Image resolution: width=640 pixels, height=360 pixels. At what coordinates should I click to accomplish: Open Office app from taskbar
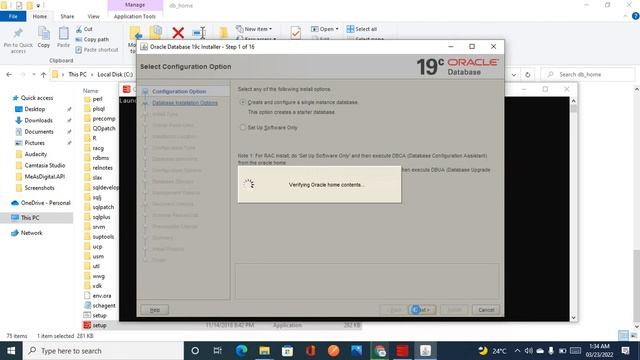311,351
